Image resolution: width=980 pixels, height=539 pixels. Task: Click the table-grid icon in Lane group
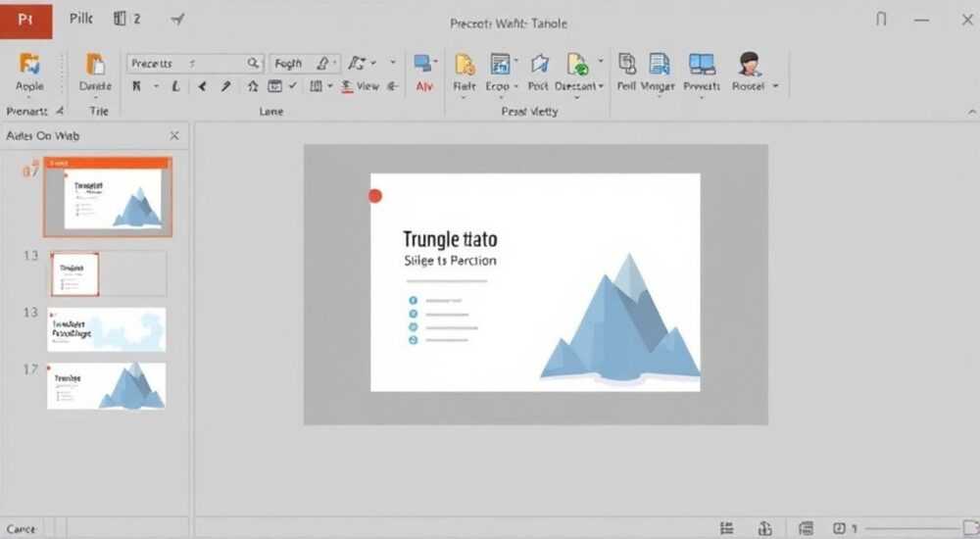pyautogui.click(x=317, y=86)
